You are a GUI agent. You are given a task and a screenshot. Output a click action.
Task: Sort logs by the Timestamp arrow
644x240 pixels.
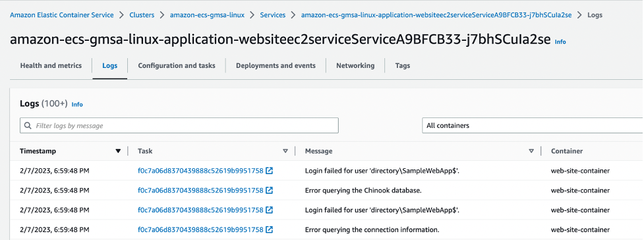click(118, 151)
